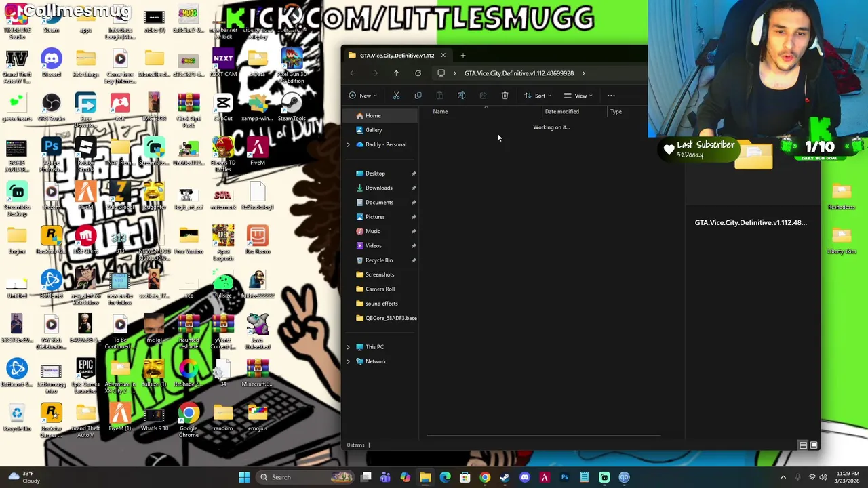Open Battle.net desktop shortcut

coord(51,285)
